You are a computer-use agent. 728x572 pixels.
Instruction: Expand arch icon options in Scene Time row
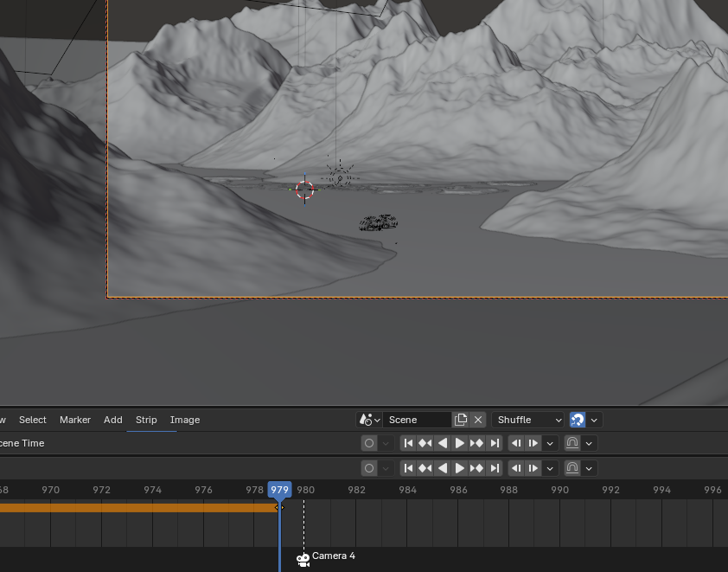[x=589, y=443]
